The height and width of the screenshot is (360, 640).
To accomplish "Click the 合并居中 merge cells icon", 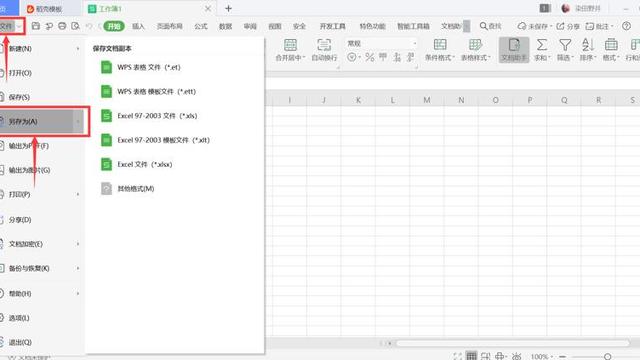I will 290,44.
